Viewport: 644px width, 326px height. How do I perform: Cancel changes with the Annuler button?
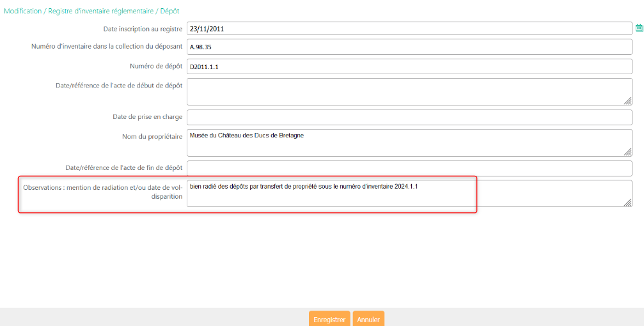pyautogui.click(x=368, y=320)
